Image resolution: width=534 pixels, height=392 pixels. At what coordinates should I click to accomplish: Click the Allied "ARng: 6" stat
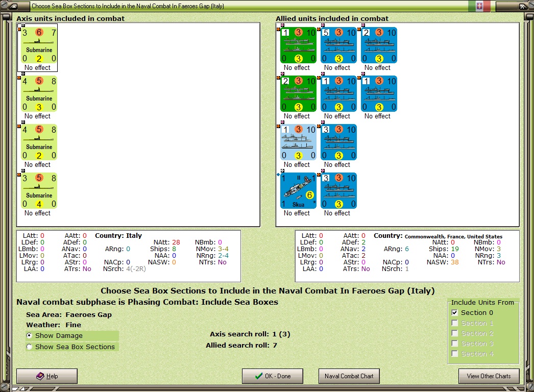396,249
